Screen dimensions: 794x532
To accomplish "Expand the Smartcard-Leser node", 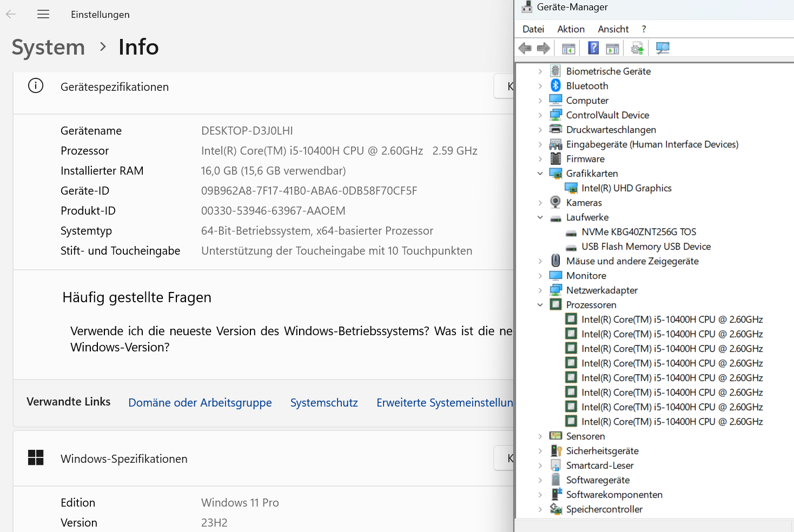I will pyautogui.click(x=540, y=465).
